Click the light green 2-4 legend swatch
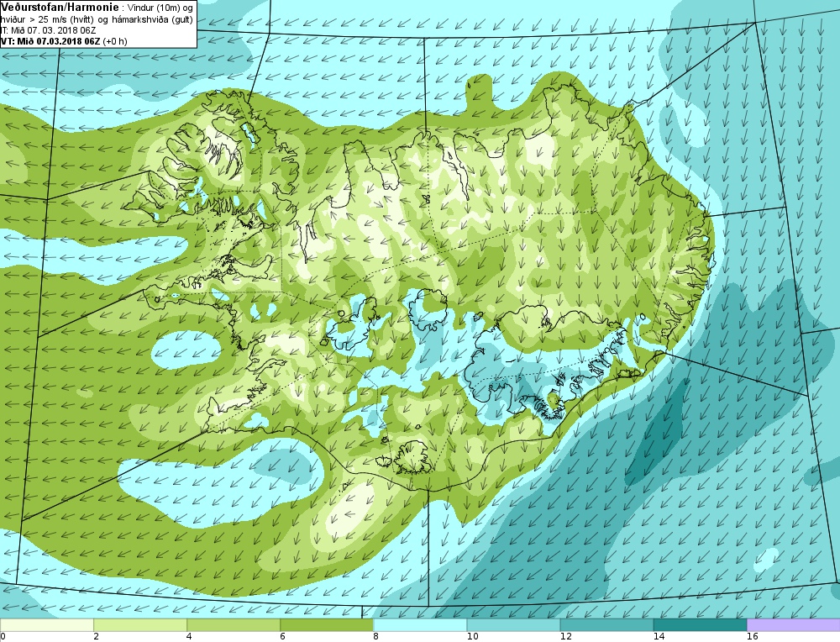The image size is (840, 642). 139,625
